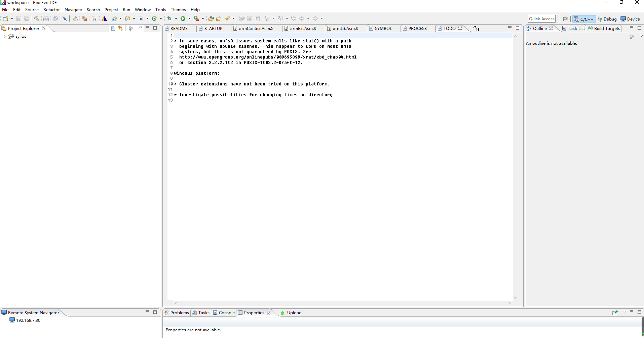Viewport: 644px width, 338px height.
Task: Switch to the Problems tab
Action: (177, 312)
